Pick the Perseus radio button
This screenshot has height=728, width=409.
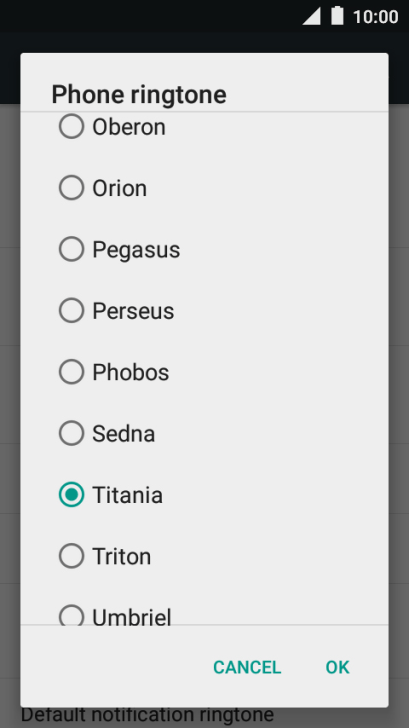coord(71,311)
